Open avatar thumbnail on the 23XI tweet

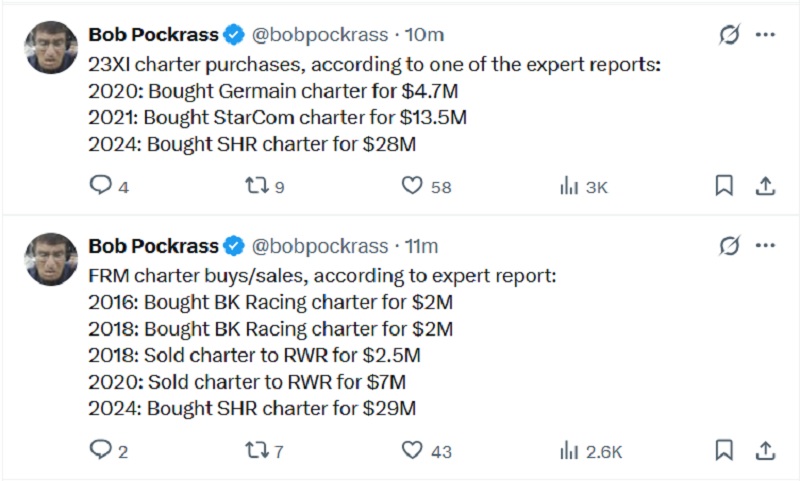coord(51,47)
